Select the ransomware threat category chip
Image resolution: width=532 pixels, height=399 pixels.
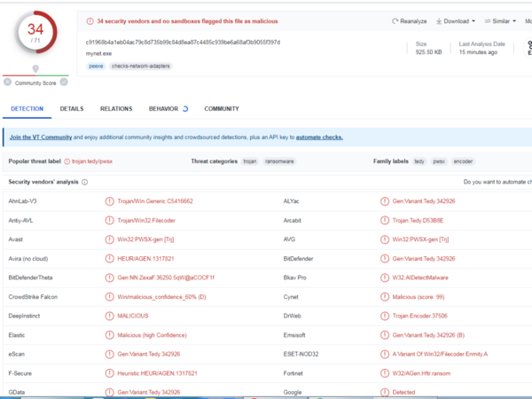[x=279, y=161]
